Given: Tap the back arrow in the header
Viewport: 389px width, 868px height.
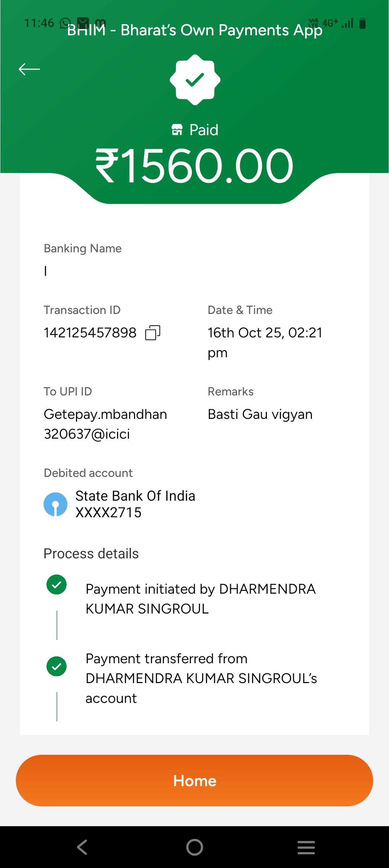Looking at the screenshot, I should click(29, 69).
